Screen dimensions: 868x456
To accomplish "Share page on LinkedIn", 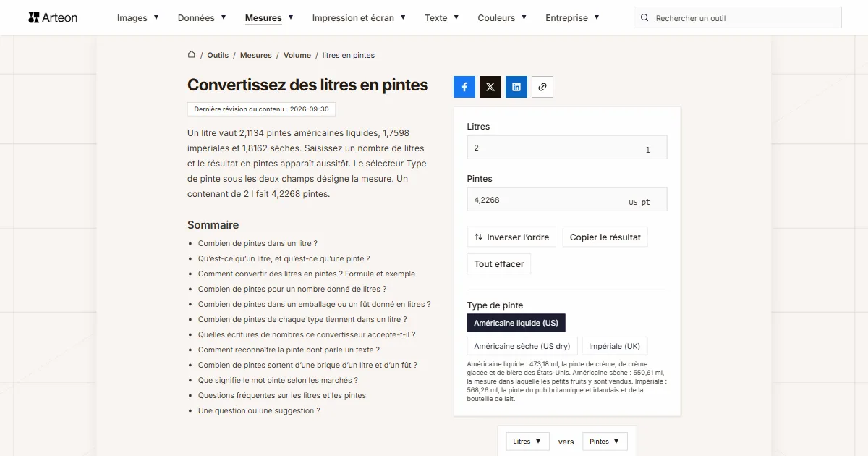I will pyautogui.click(x=516, y=87).
